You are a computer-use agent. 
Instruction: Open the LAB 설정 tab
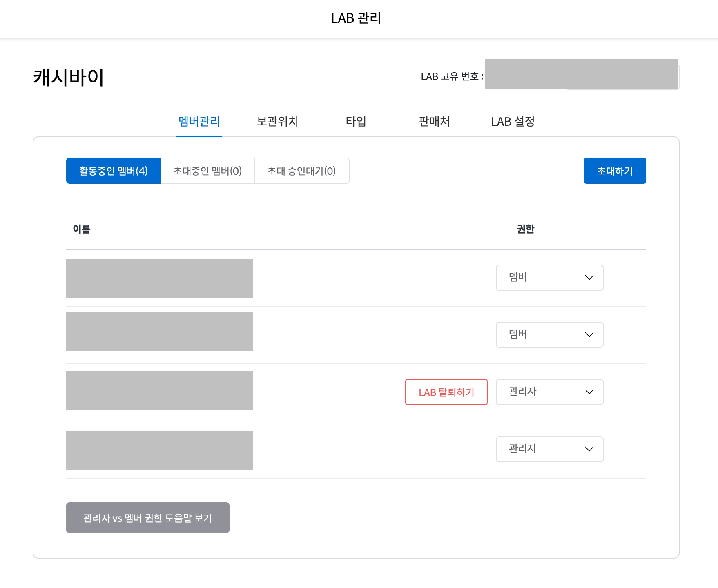click(513, 122)
